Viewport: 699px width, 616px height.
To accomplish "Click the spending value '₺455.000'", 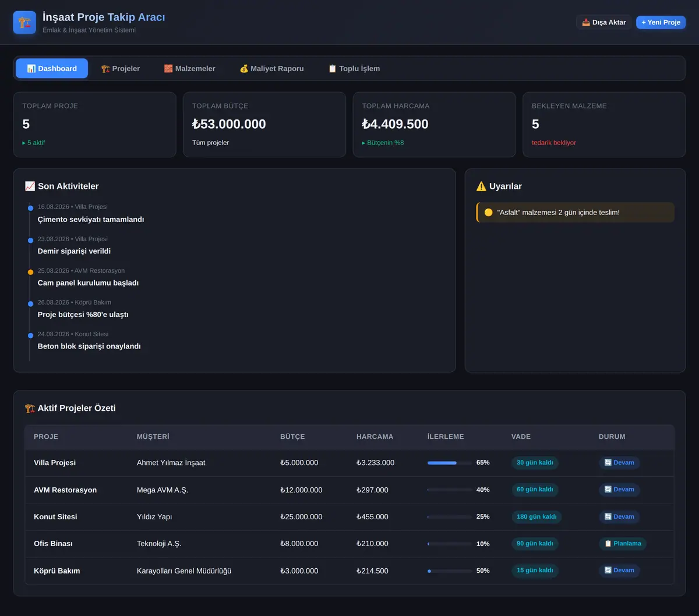I will pos(372,517).
